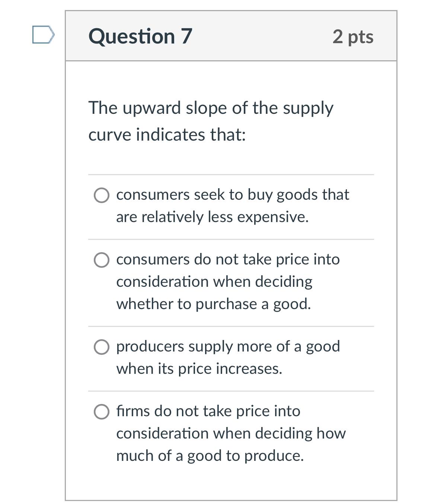Select radio button for 'consumers seek to buy goods'

point(102,195)
